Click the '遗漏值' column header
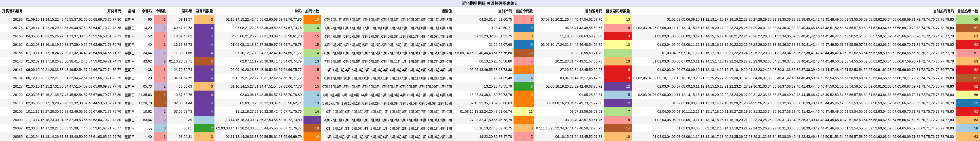980x141 pixels. point(447,11)
